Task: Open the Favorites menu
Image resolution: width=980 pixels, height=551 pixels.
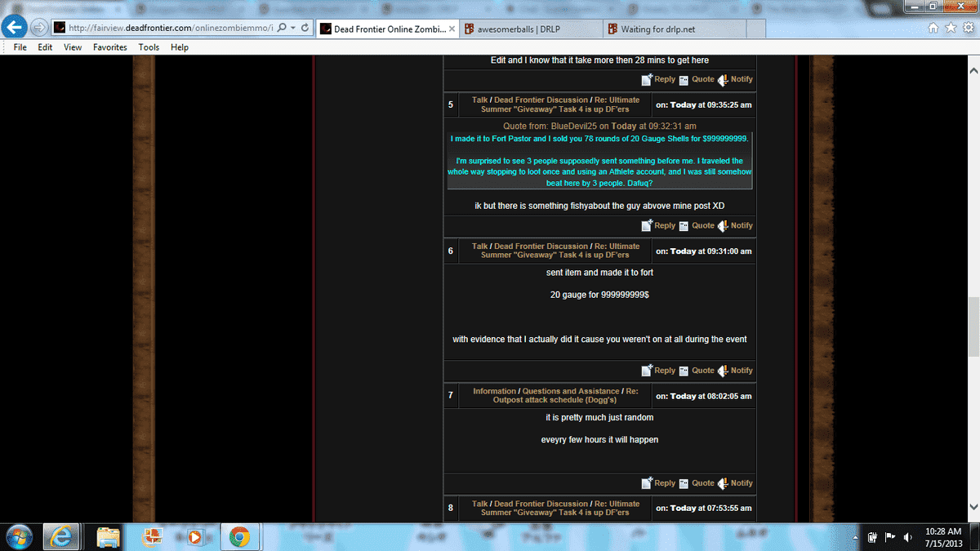Action: tap(109, 47)
